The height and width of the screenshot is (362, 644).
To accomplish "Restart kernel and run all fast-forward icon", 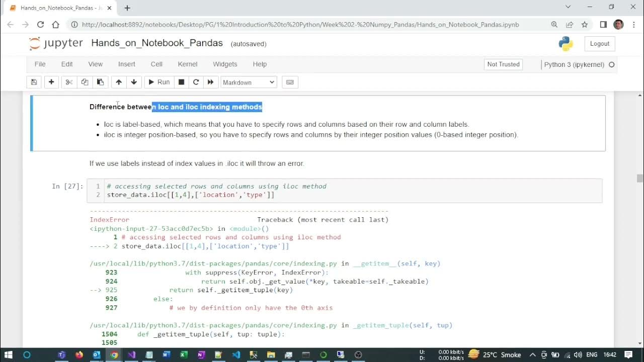I will click(210, 82).
